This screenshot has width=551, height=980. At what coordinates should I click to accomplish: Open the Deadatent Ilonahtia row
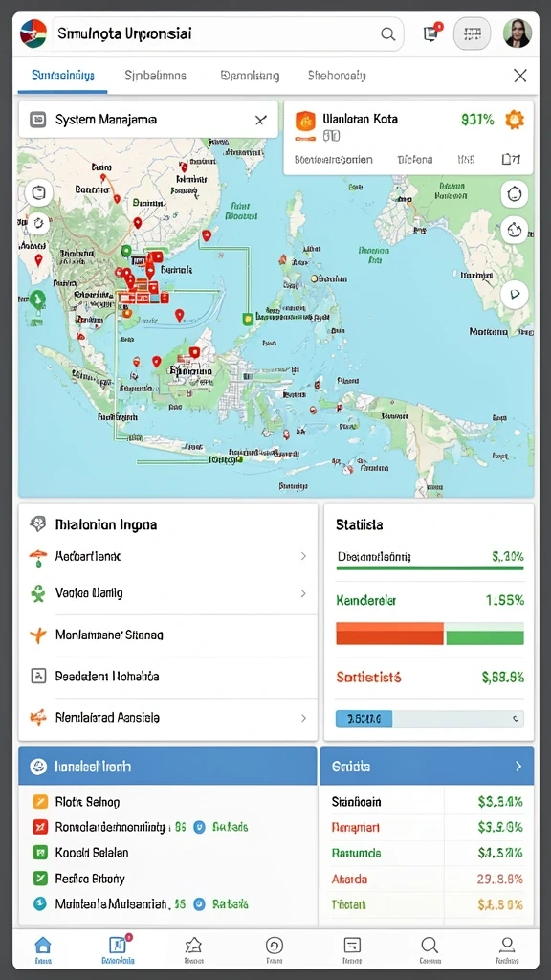click(x=168, y=677)
